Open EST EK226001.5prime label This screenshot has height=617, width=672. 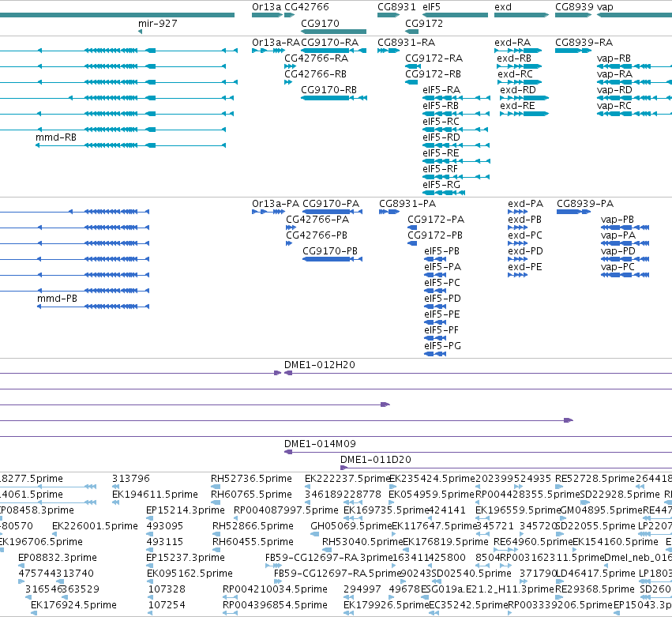click(95, 526)
